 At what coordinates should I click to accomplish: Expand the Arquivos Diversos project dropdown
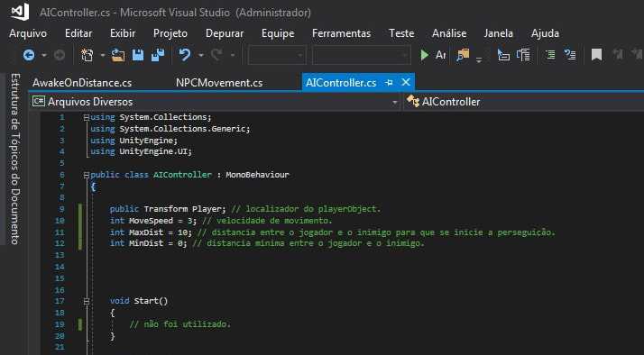tap(395, 102)
